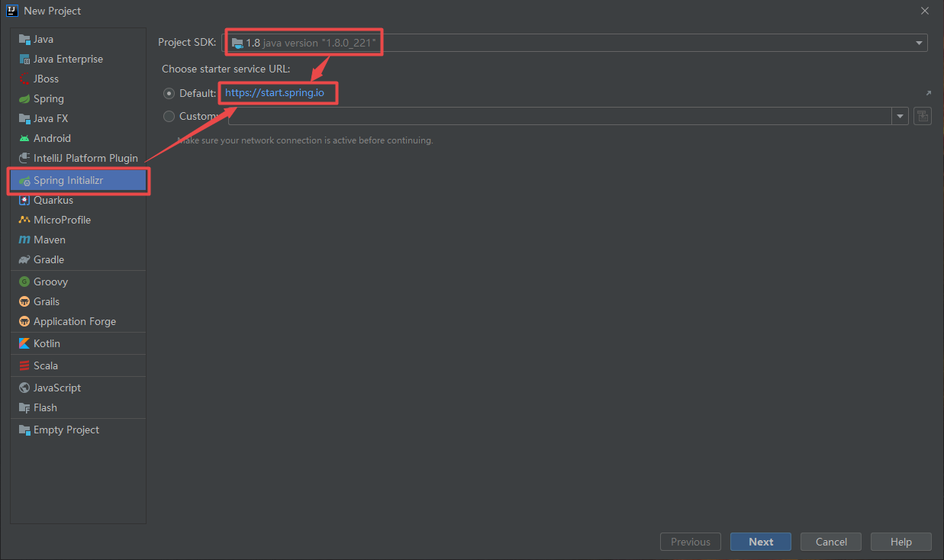This screenshot has height=560, width=944.
Task: Click the IntelliJ Platform Plugin icon
Action: coord(24,158)
